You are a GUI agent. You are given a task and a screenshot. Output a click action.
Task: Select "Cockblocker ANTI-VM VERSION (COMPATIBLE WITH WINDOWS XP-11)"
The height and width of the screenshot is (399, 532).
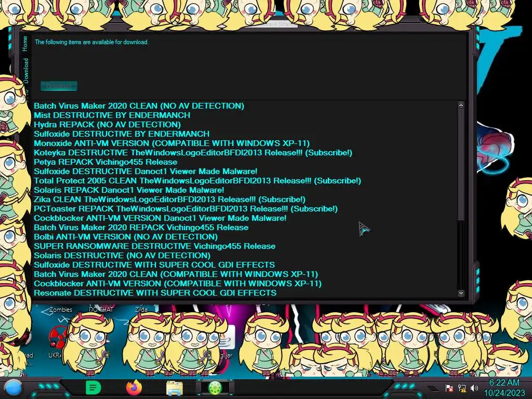click(x=178, y=284)
